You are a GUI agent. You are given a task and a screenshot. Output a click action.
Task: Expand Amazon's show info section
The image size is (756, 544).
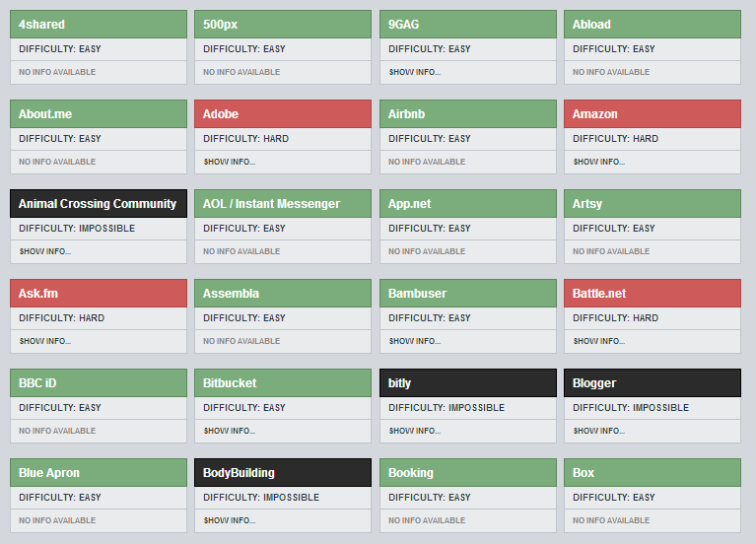click(599, 162)
